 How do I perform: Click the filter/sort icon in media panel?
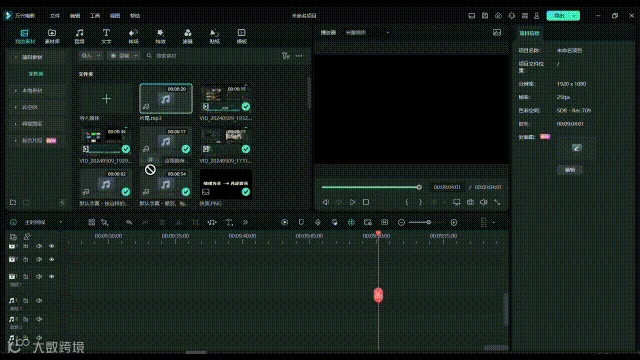[285, 56]
